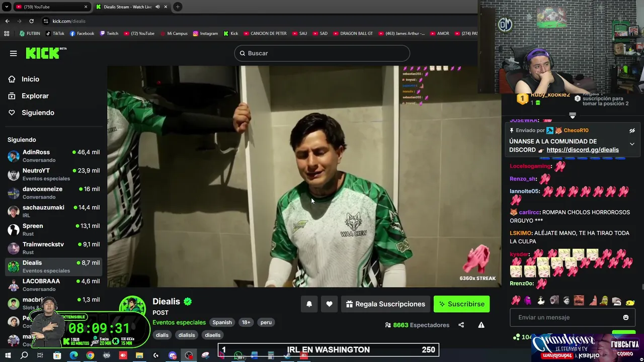Open the browser apps grid icon
The image size is (644, 362).
pyautogui.click(x=7, y=34)
